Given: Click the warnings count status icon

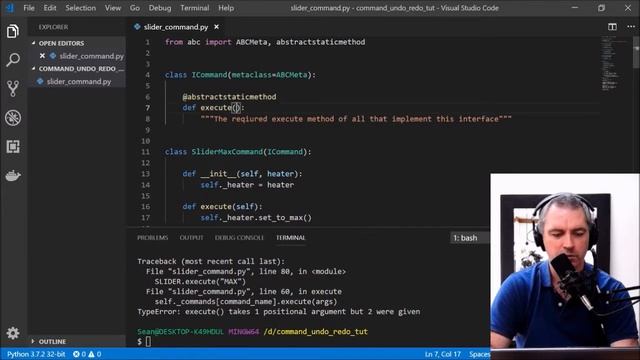Looking at the screenshot, I should tap(95, 354).
